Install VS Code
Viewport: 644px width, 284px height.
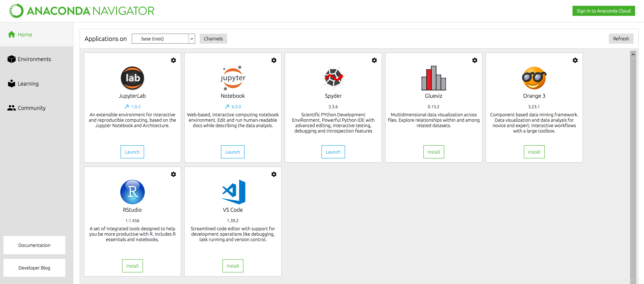pos(233,266)
